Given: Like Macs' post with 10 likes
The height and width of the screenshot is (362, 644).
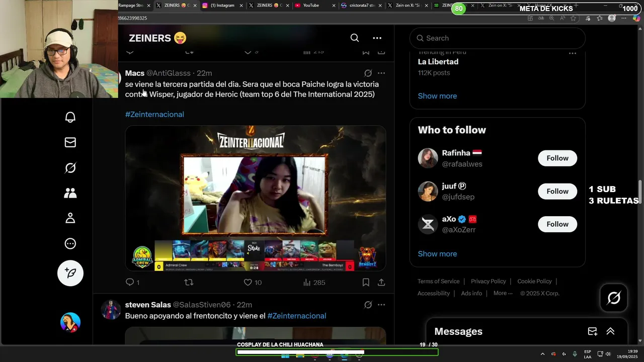Looking at the screenshot, I should click(x=253, y=283).
